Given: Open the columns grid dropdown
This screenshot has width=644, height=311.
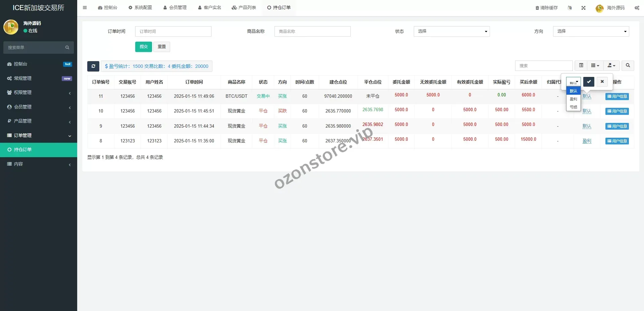Looking at the screenshot, I should [x=595, y=65].
